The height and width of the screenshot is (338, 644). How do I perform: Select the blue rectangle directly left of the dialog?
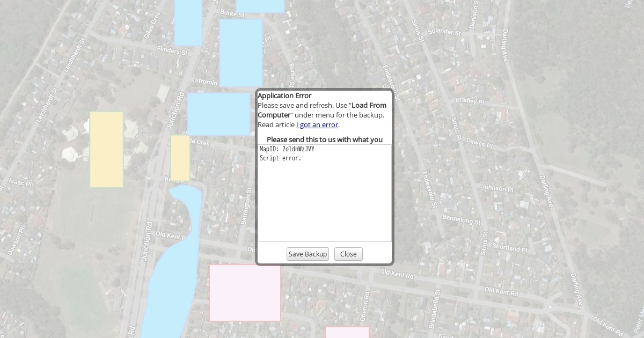point(218,114)
